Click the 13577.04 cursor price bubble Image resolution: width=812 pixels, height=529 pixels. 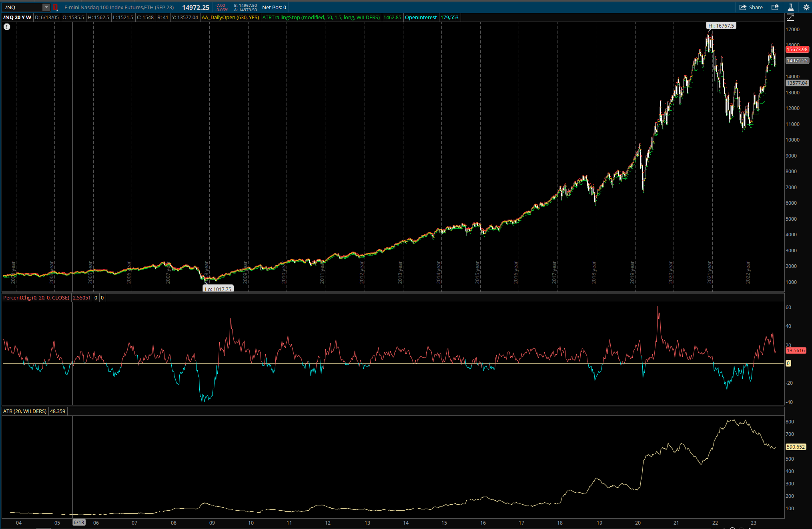click(797, 83)
